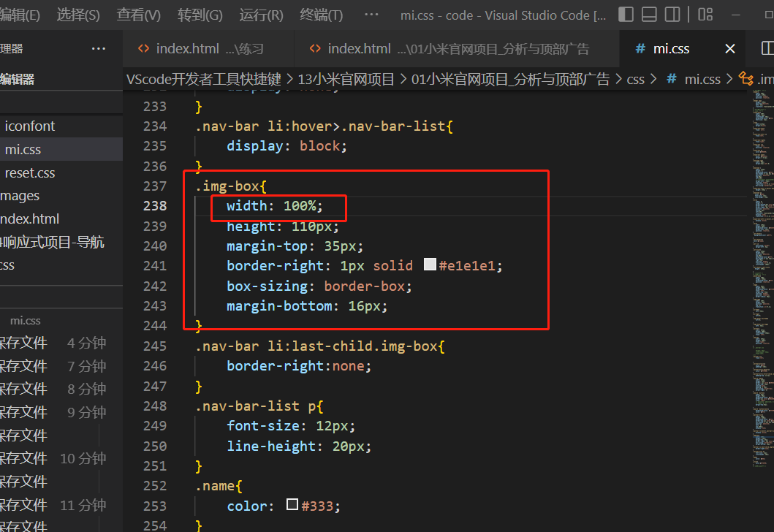
Task: Click the breadcrumb symbol icon before .im
Action: click(x=746, y=79)
